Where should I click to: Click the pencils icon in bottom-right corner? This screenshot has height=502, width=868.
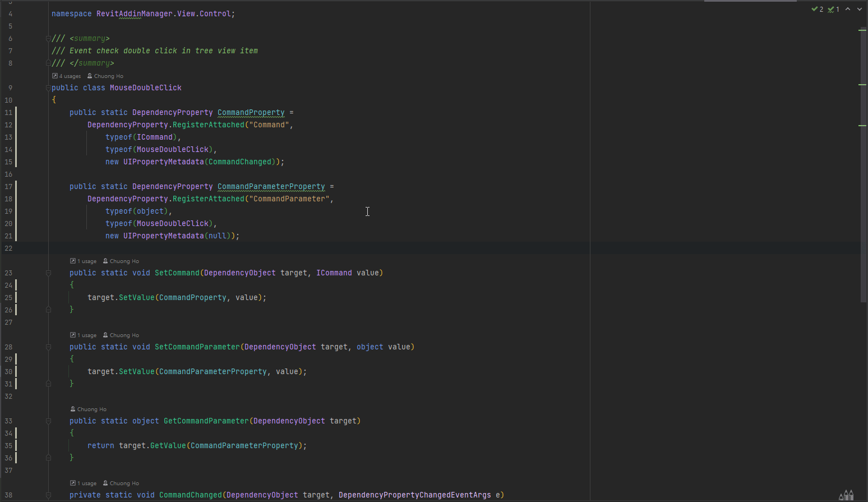click(x=846, y=495)
